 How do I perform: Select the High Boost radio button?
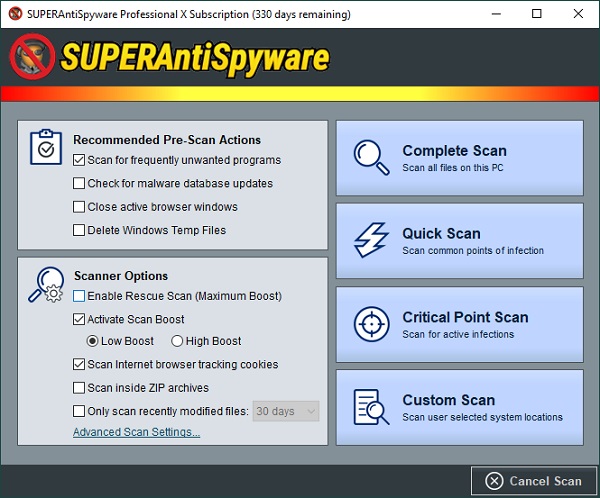pyautogui.click(x=177, y=341)
